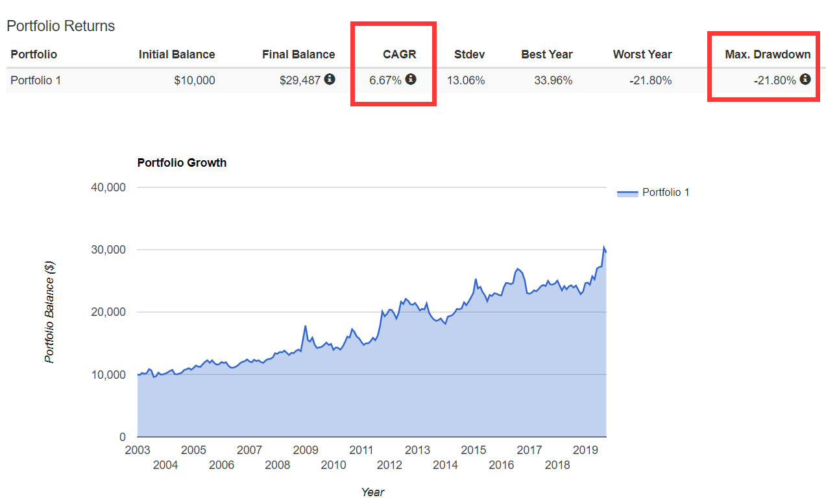
Task: Click the Portfolio Returns heading
Action: (60, 26)
